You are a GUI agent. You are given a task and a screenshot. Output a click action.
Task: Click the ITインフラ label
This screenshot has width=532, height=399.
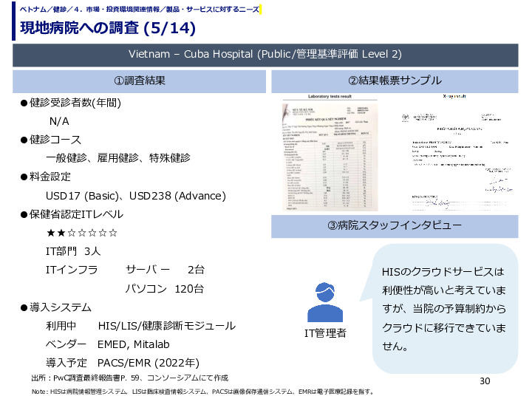pos(72,270)
